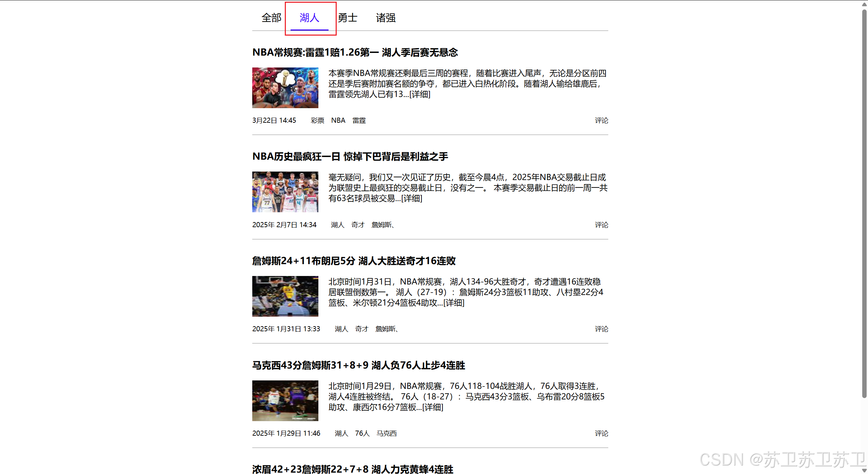
Task: Click the scrollbar down arrow
Action: click(x=864, y=471)
